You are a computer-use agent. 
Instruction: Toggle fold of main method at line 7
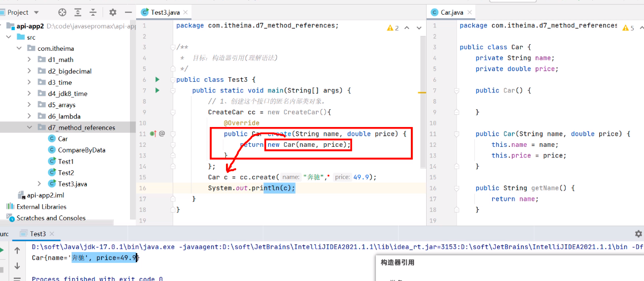pos(174,90)
